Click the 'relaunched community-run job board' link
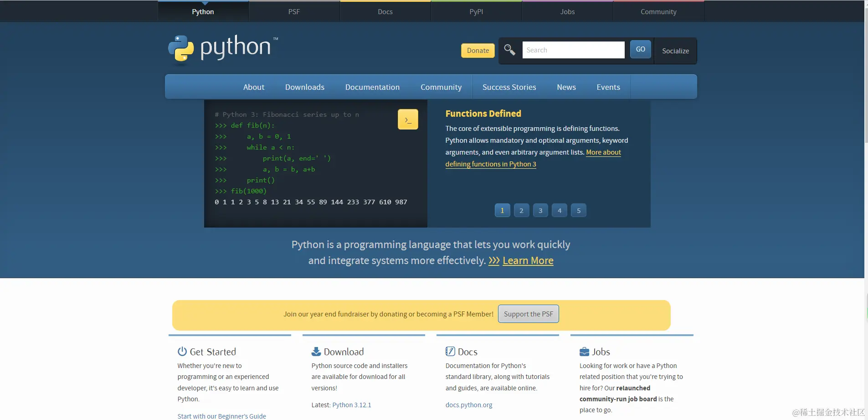The width and height of the screenshot is (868, 420). point(618,394)
